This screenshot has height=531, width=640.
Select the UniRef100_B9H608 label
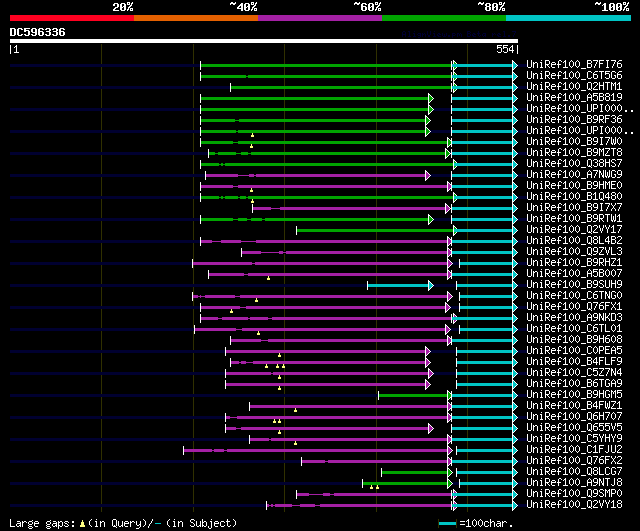[574, 340]
